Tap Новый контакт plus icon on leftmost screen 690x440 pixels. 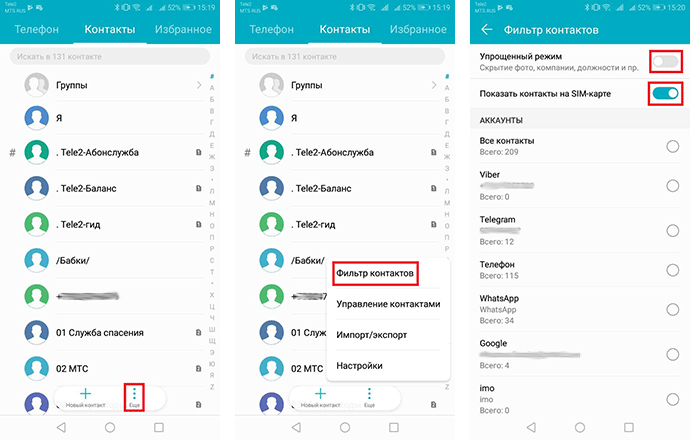click(85, 394)
